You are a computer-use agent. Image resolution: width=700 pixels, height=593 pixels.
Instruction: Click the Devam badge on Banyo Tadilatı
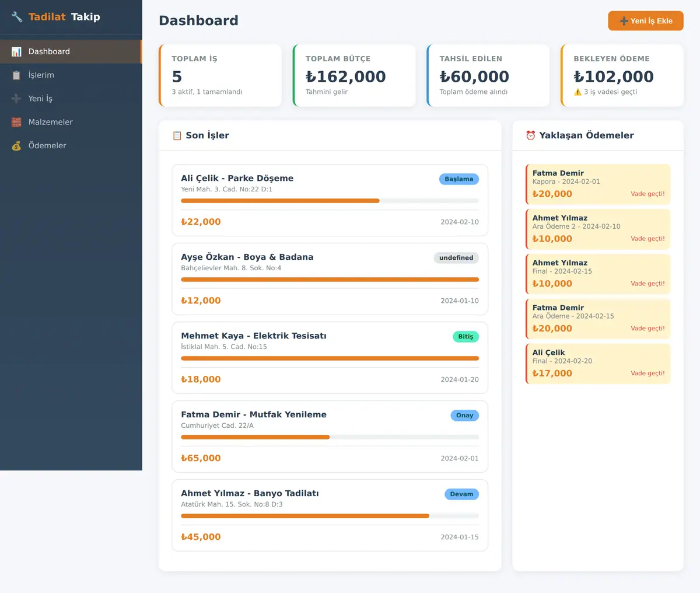[461, 494]
